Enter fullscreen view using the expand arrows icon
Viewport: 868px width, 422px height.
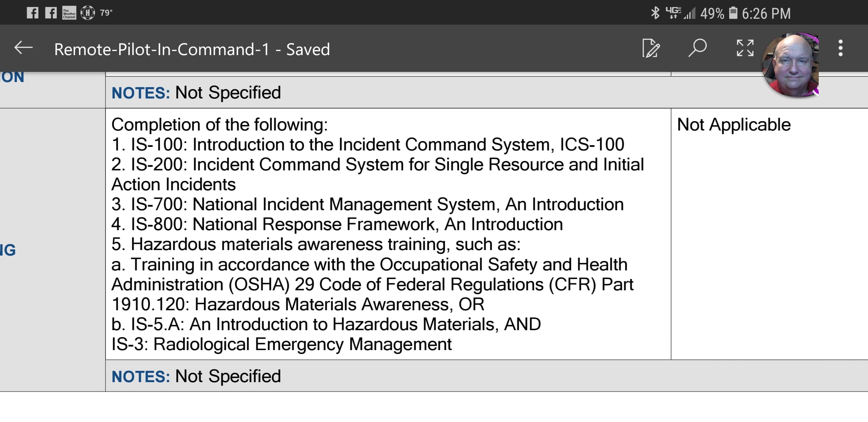point(745,48)
